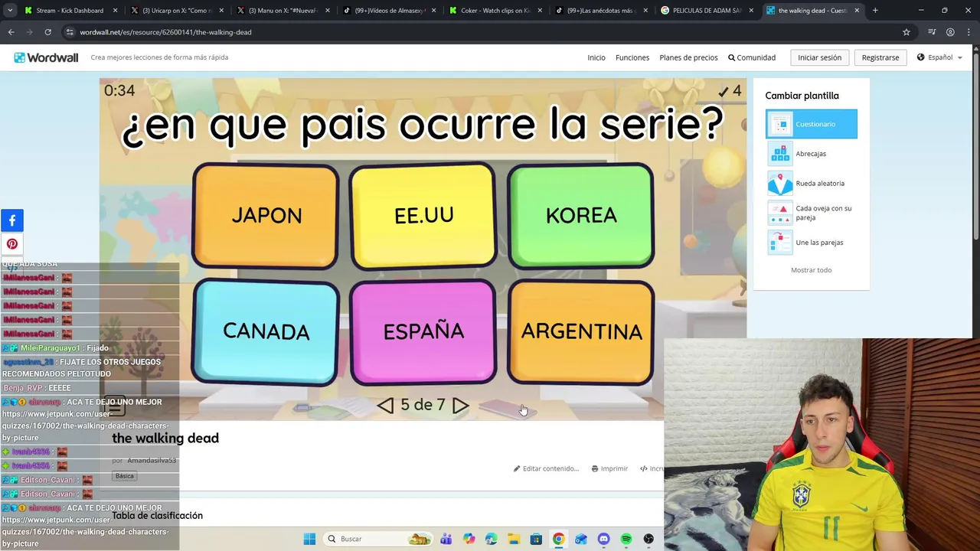This screenshot has height=551, width=980.
Task: Click the Iniciar sesión button
Action: (819, 57)
